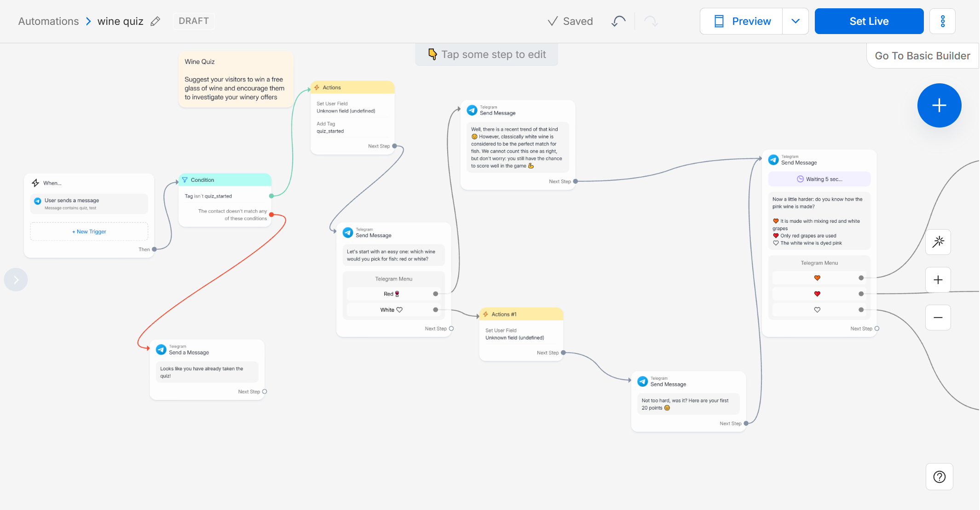Click the DRAFT status badge
The height and width of the screenshot is (510, 980).
click(x=194, y=21)
